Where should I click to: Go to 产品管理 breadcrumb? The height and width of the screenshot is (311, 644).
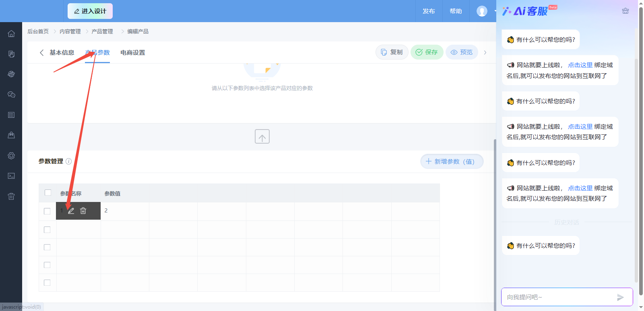[x=102, y=31]
